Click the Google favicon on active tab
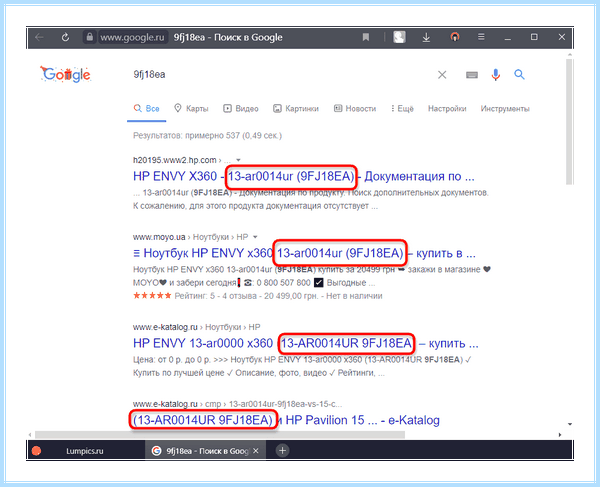 (156, 451)
